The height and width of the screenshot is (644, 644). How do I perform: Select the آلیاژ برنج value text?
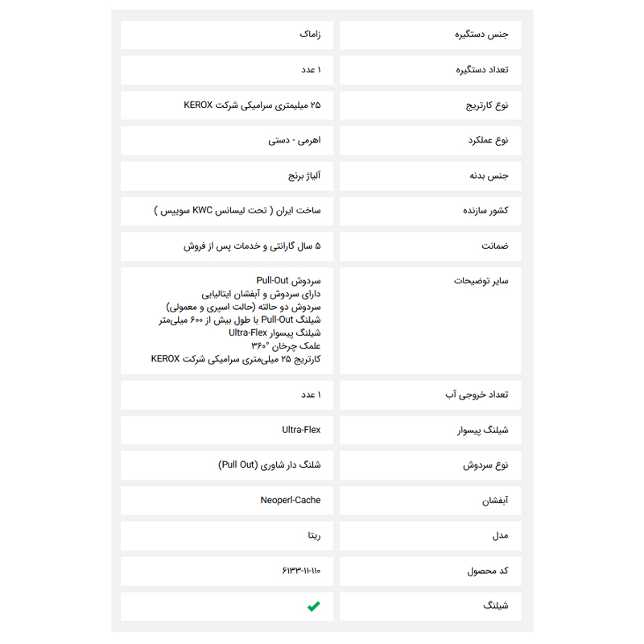(304, 175)
